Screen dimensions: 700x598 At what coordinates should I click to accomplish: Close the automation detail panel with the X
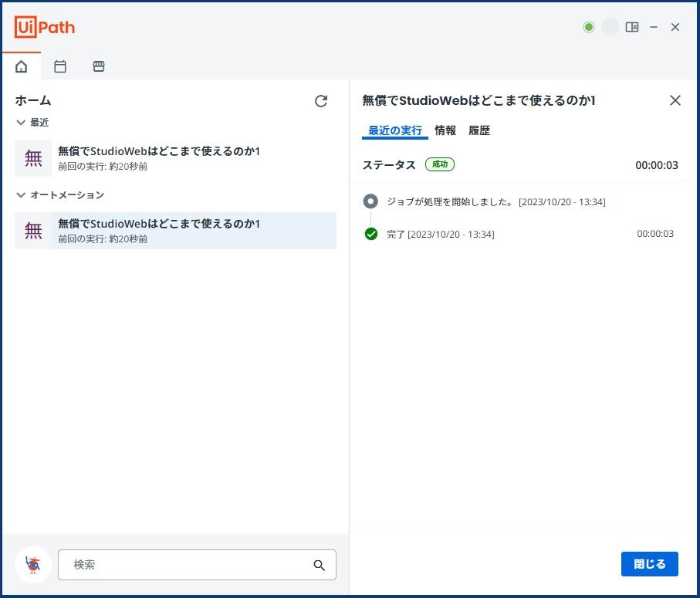pos(675,100)
